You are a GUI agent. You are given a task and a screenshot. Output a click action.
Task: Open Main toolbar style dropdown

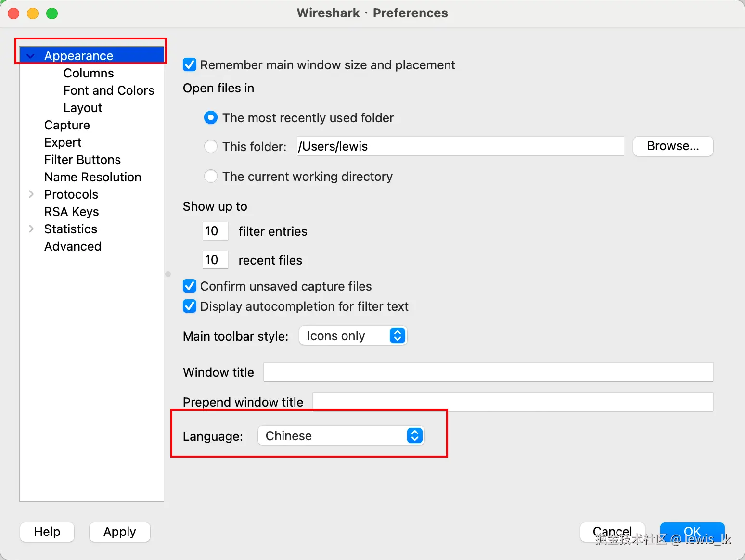(x=353, y=336)
